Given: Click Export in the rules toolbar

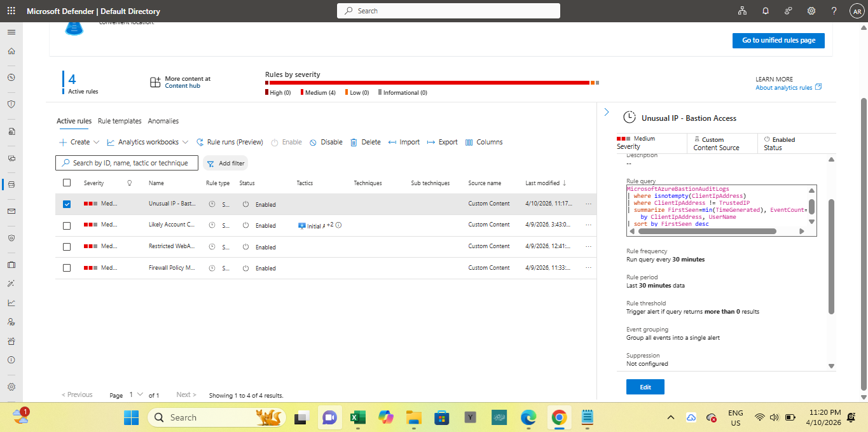Looking at the screenshot, I should [442, 142].
